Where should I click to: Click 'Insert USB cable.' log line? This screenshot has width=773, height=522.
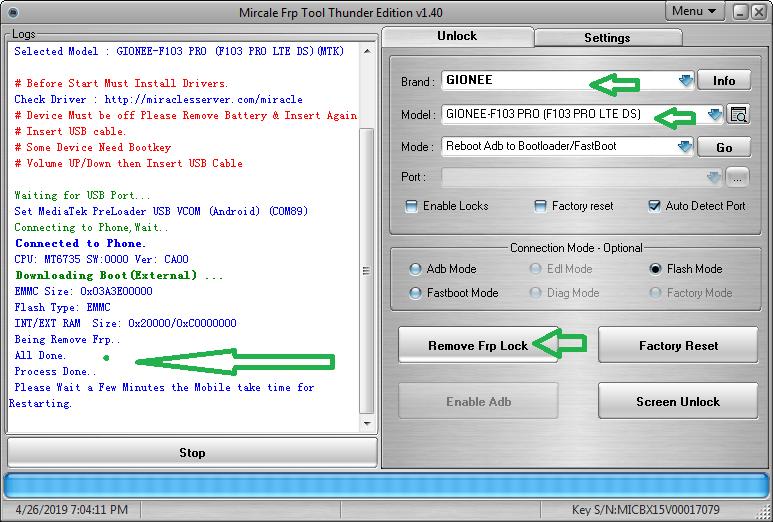[70, 132]
